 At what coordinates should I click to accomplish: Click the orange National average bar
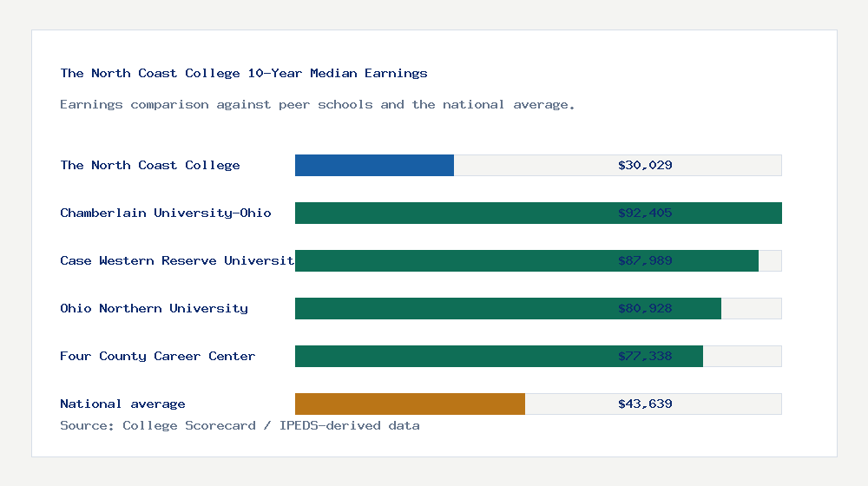[x=410, y=404]
